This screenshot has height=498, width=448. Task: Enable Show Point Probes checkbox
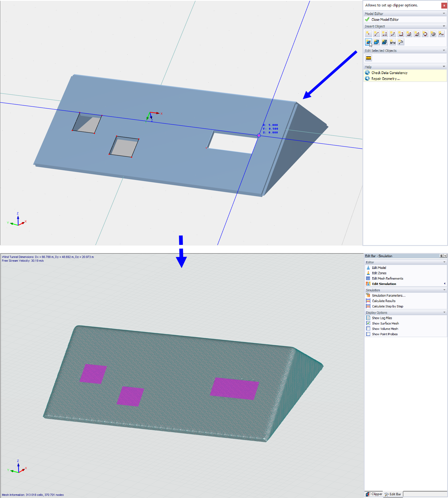tap(368, 334)
